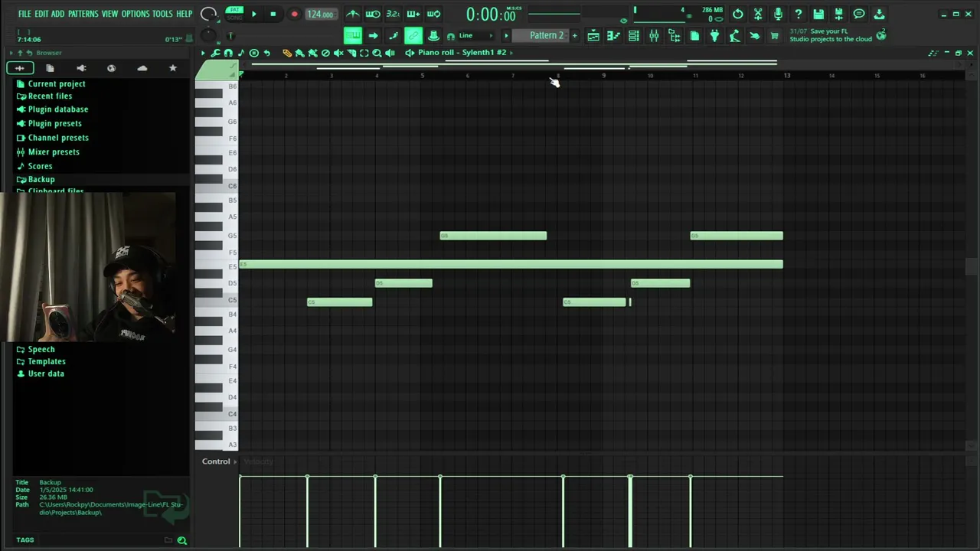Open the piano roll menu arrow
This screenshot has height=551, width=980.
click(x=203, y=53)
